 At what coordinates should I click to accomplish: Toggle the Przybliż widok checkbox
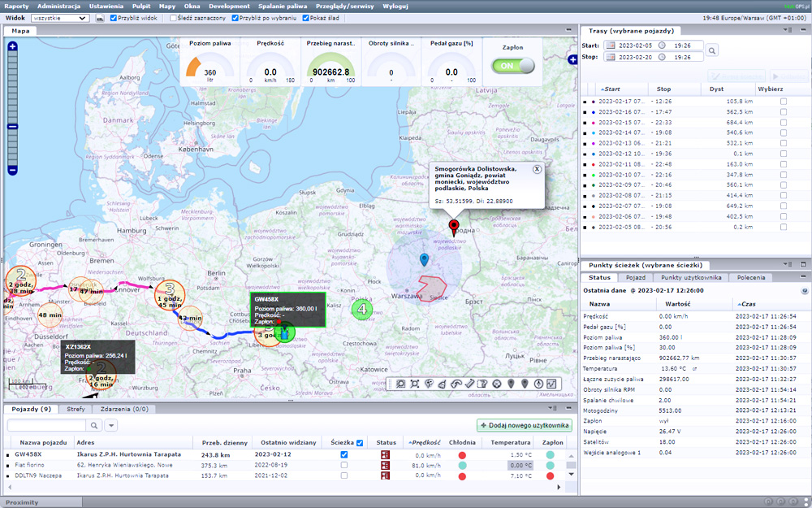pos(114,18)
